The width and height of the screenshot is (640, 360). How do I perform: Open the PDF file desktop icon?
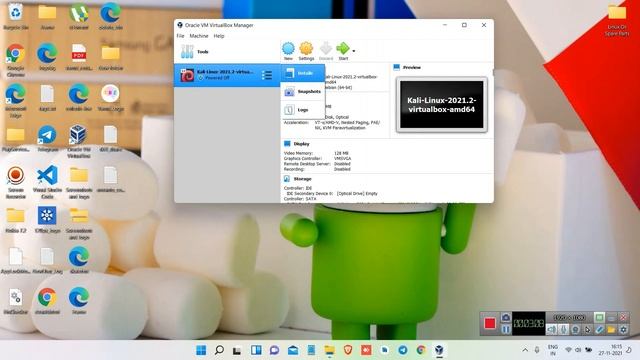click(79, 57)
